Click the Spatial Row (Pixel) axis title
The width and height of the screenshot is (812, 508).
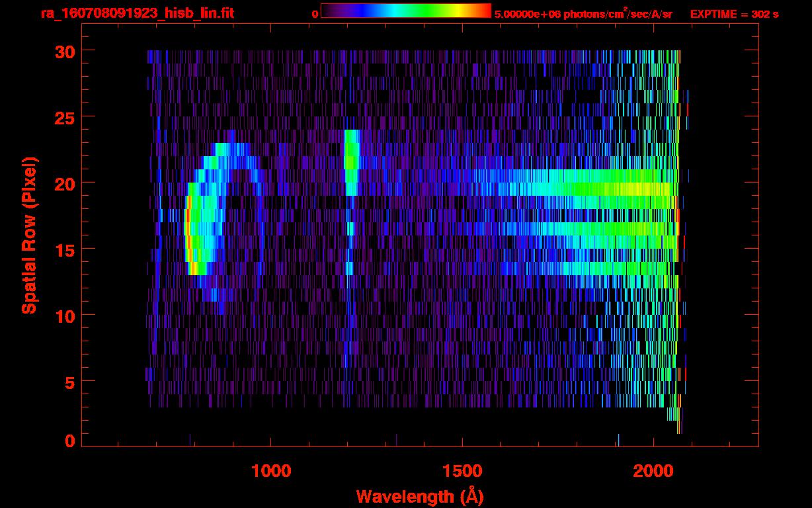coord(29,235)
